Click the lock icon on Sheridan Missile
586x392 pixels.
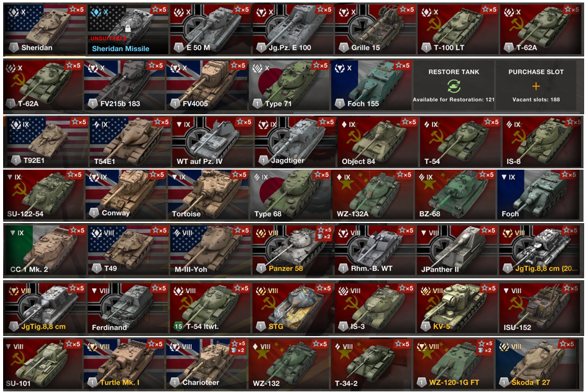tap(128, 29)
